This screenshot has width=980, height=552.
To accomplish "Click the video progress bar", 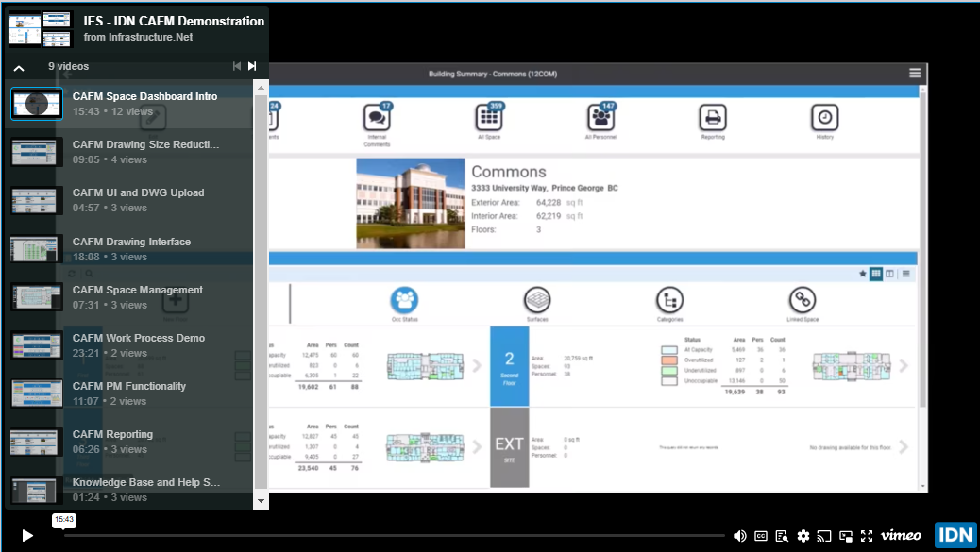I will 378,536.
